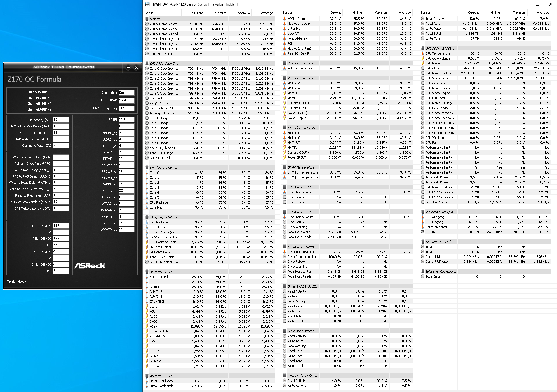Click the Aquacomputer group header icon

pos(423,212)
